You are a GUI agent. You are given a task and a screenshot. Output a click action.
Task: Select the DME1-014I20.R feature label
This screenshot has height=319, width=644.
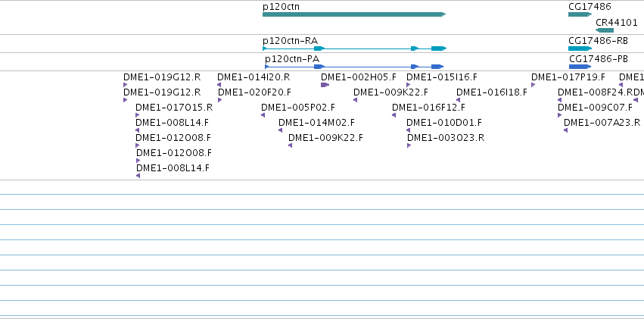(254, 77)
